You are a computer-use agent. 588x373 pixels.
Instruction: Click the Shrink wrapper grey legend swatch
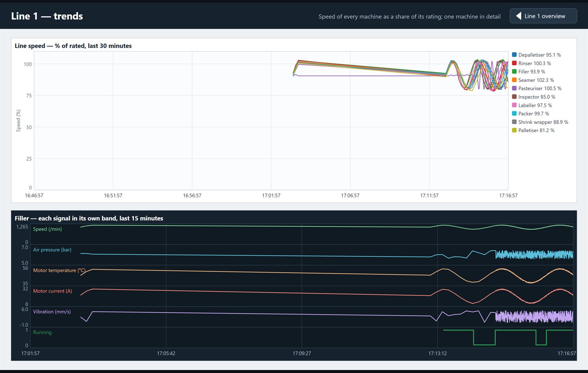[x=514, y=122]
